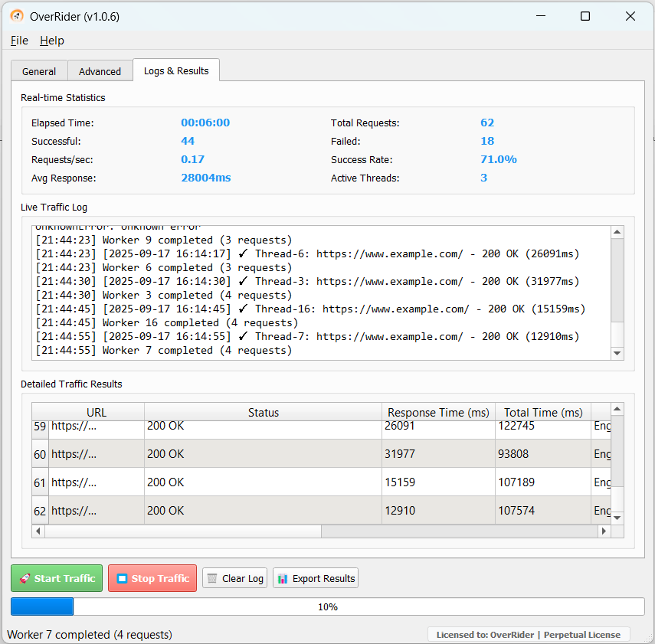Click the 10% progress bar
The height and width of the screenshot is (644, 655).
point(327,606)
